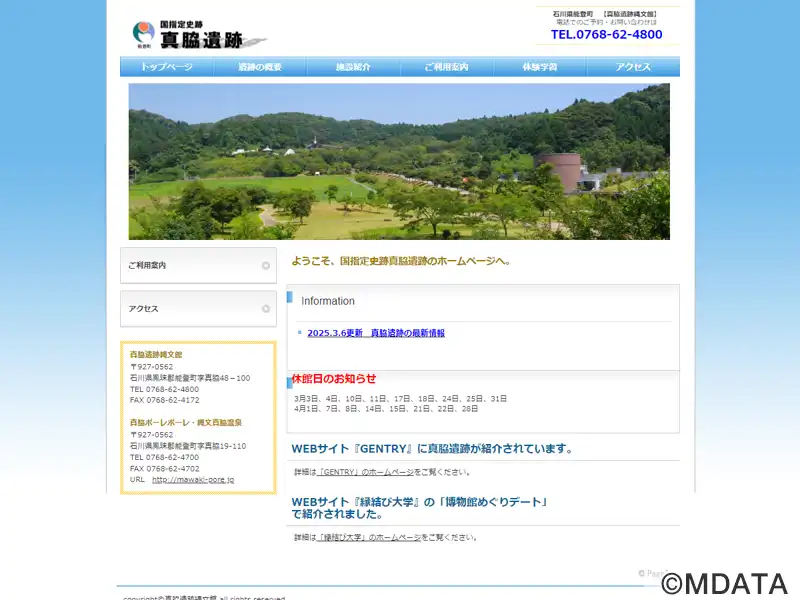Click the small bullet before the 2025.3.6 update

pos(299,333)
